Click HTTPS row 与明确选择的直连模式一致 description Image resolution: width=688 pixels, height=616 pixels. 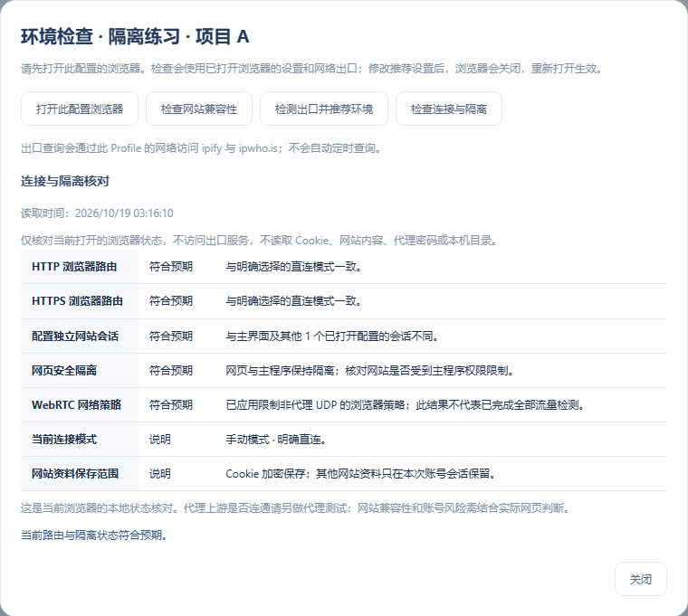(x=293, y=301)
